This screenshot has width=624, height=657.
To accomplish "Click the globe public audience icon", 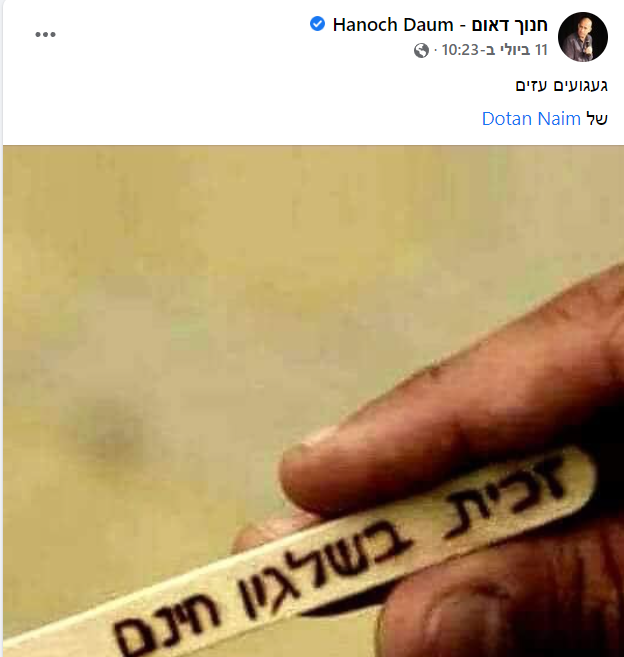I will point(421,50).
